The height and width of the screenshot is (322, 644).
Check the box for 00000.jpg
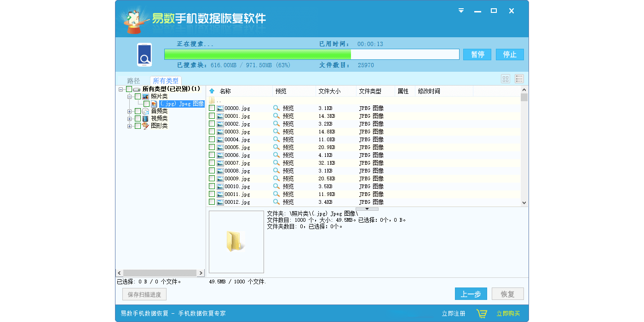point(212,108)
